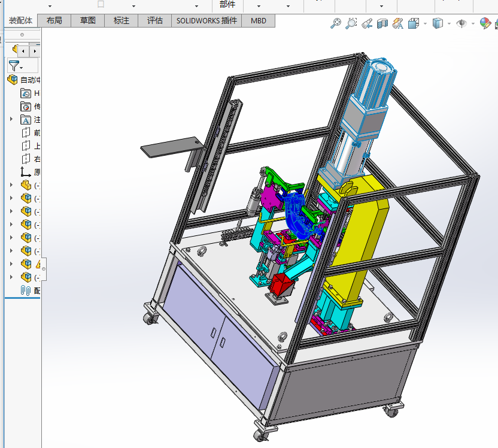Image resolution: width=498 pixels, height=448 pixels.
Task: Select the MBD tab
Action: 259,20
